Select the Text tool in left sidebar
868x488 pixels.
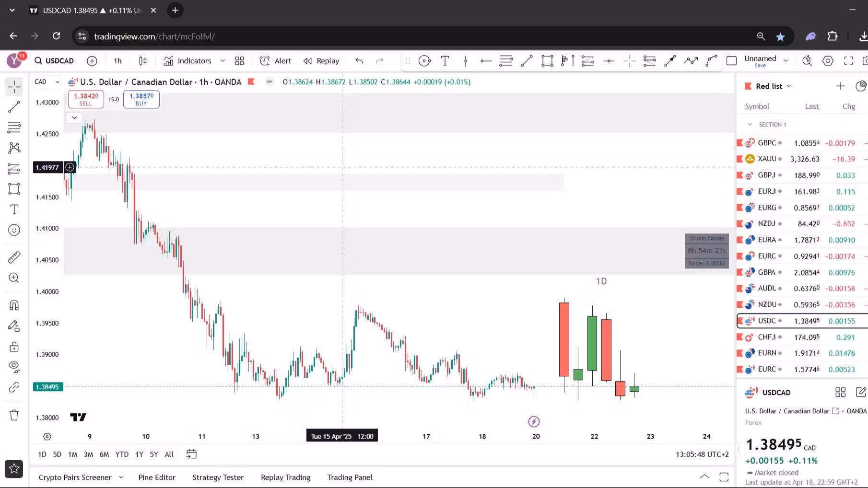click(x=14, y=209)
